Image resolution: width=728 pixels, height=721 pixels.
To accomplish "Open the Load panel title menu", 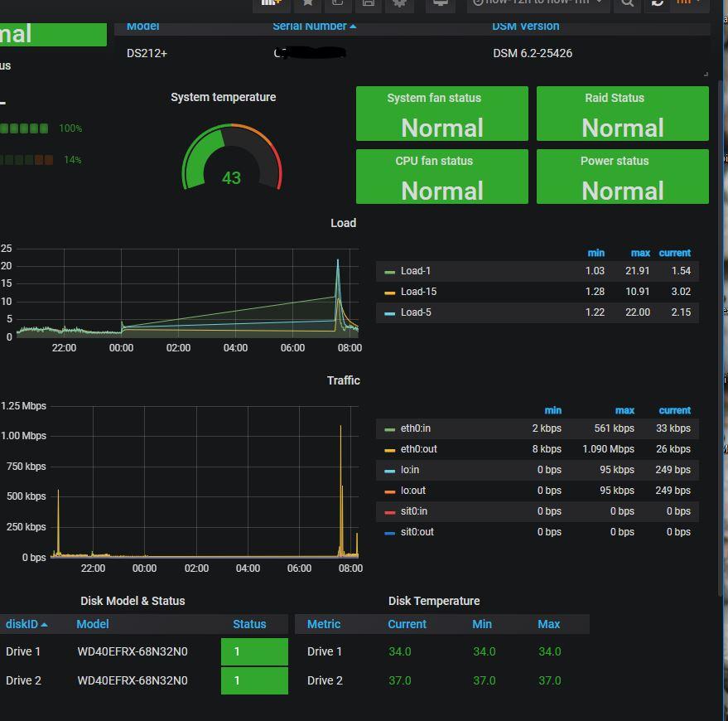I will pyautogui.click(x=343, y=223).
